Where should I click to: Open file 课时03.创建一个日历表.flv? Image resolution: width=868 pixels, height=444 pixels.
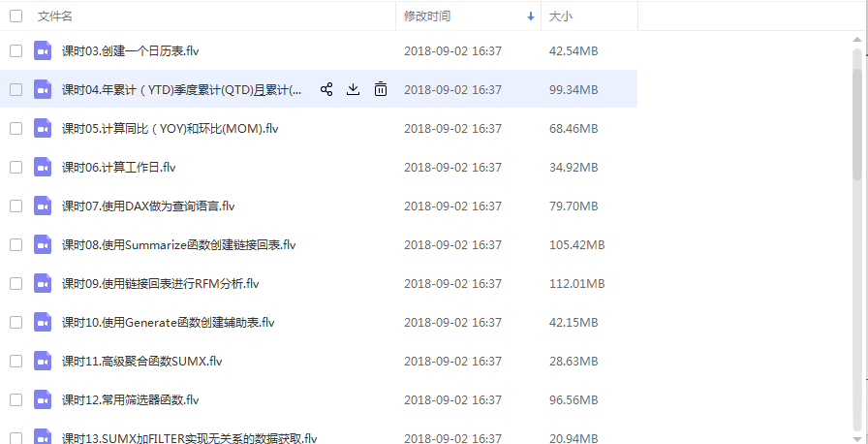tap(130, 51)
